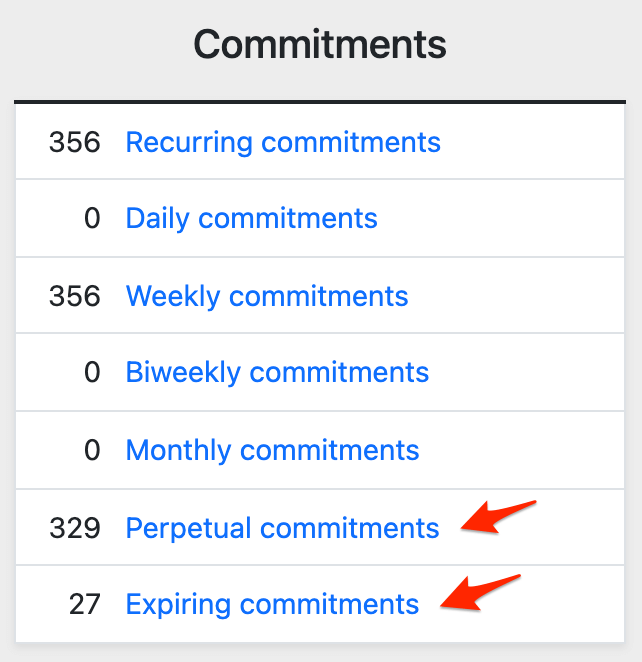Go to Weekly commitments
The height and width of the screenshot is (662, 642).
(267, 296)
